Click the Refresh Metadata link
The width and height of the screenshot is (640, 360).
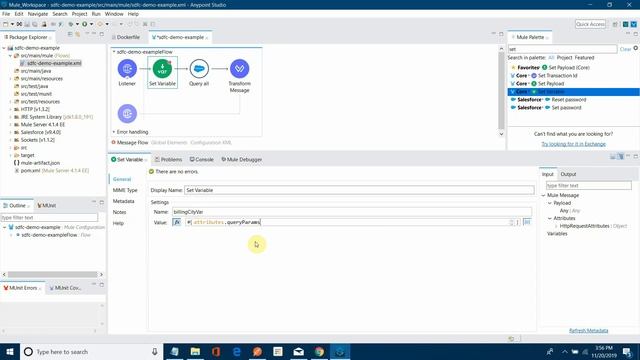(589, 331)
